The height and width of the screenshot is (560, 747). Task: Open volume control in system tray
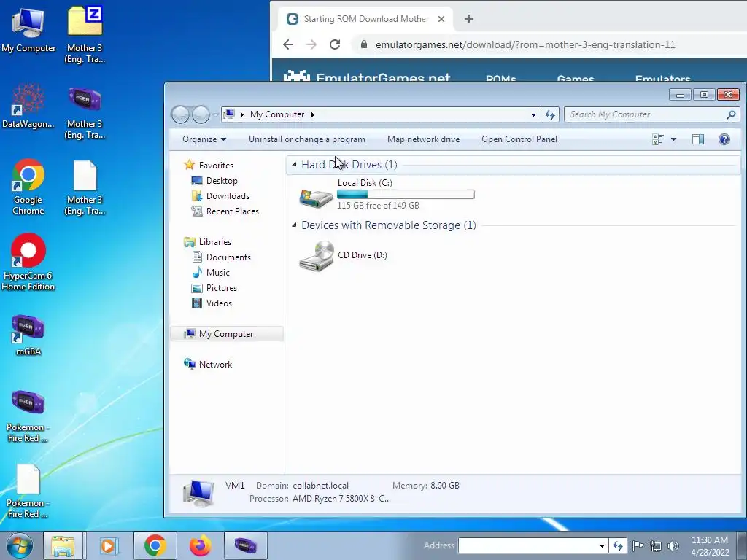(x=673, y=545)
